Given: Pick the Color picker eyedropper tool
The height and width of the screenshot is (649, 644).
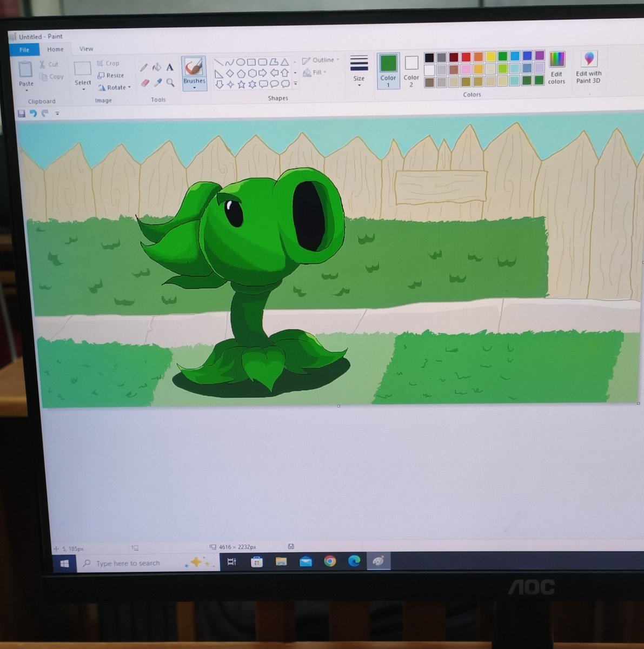Looking at the screenshot, I should pos(157,82).
